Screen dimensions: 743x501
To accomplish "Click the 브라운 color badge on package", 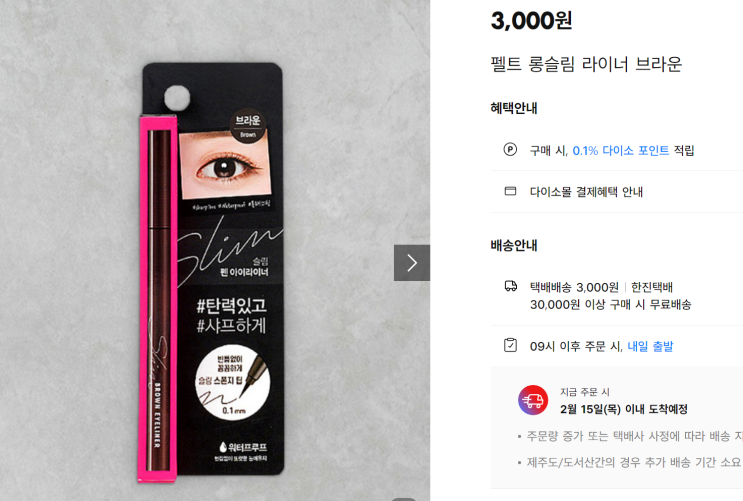I will pyautogui.click(x=248, y=126).
